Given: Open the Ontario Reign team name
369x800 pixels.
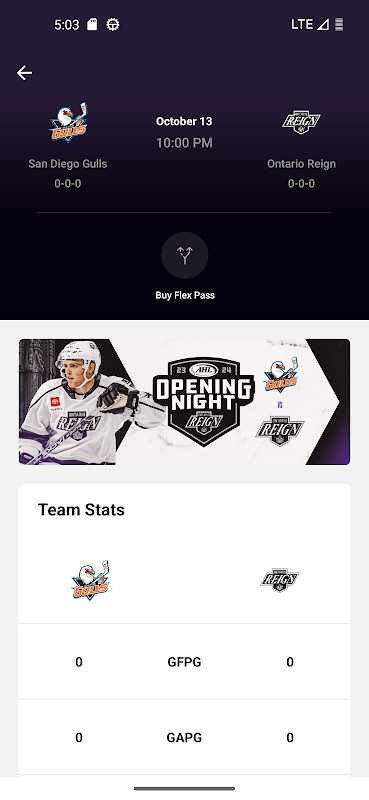Looking at the screenshot, I should coord(301,164).
